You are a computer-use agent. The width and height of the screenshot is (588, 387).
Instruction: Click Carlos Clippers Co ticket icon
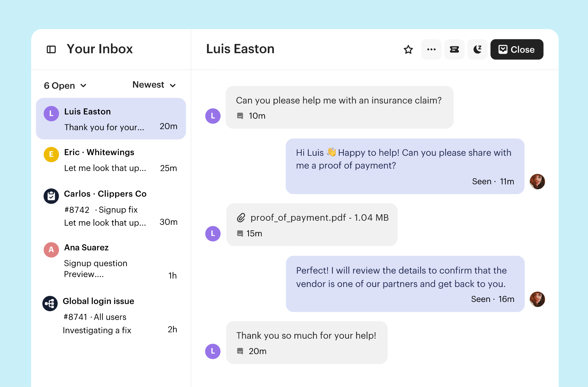51,196
